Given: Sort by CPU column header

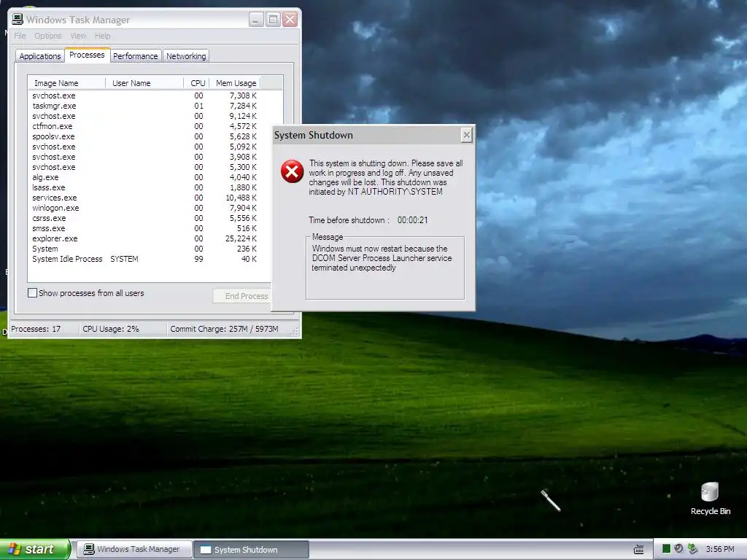Looking at the screenshot, I should coord(196,83).
